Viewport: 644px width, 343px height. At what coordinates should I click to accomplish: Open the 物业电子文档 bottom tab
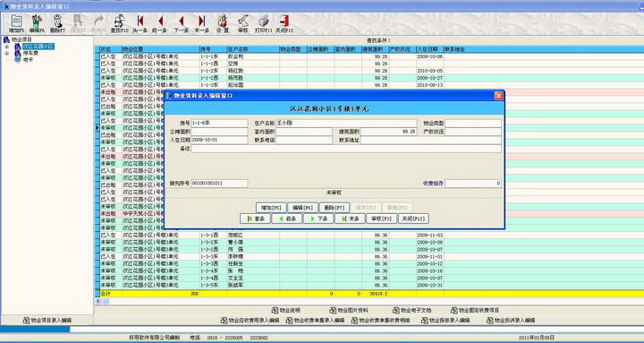pos(412,310)
